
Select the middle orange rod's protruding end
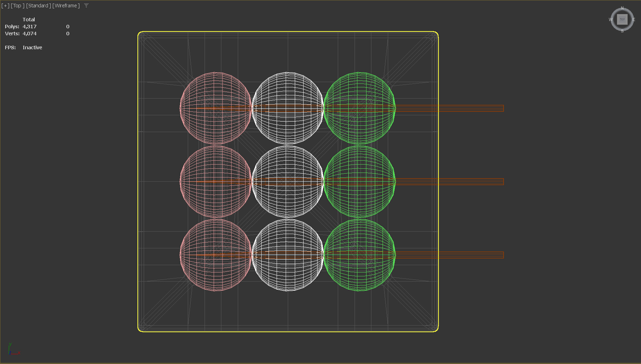(471, 182)
